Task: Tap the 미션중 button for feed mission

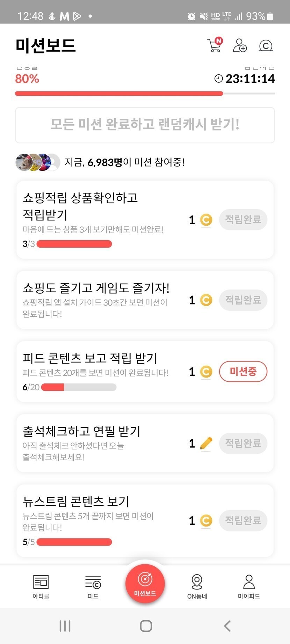Action: coord(243,371)
